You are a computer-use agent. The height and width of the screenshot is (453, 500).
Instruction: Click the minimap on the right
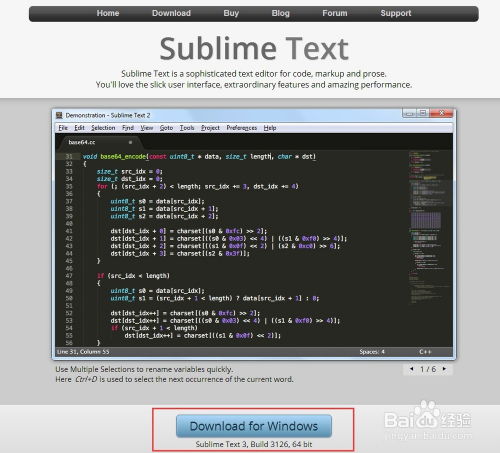tap(430, 227)
